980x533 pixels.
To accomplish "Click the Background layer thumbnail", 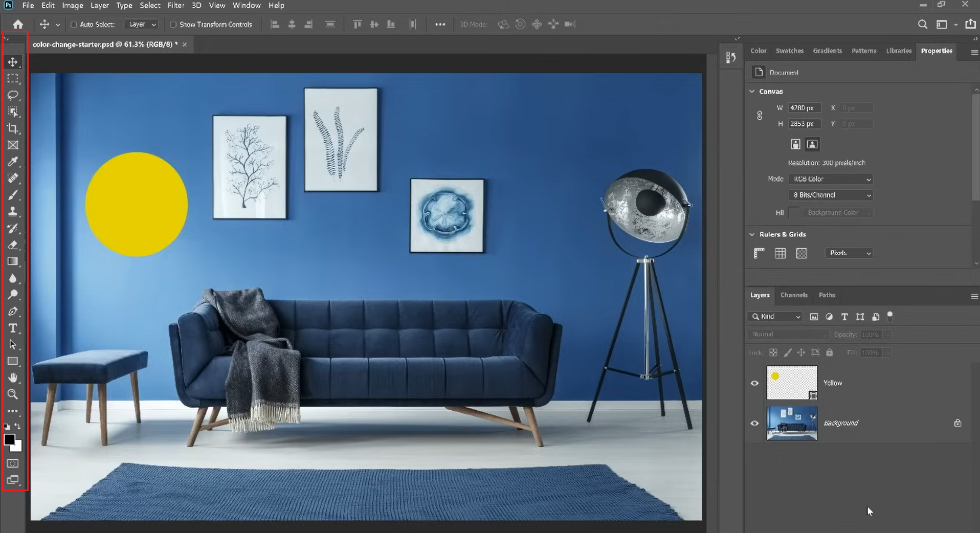I will point(791,423).
